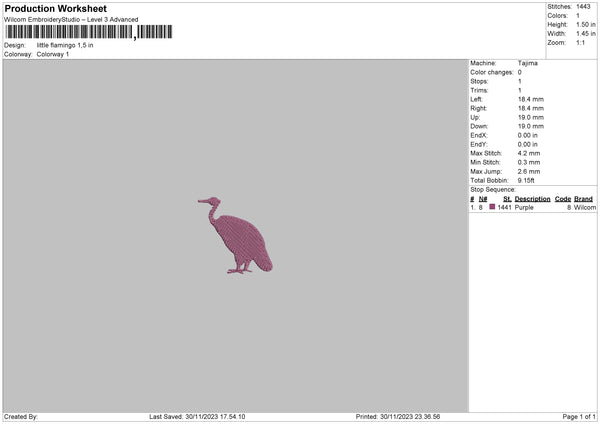Select the Purple stop sequence row
This screenshot has height=424, width=600.
530,207
